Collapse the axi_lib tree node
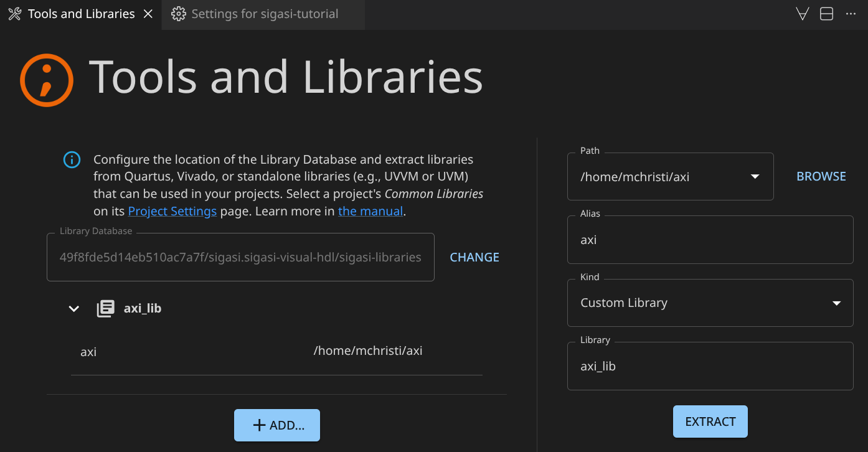Screen dimensions: 868x452 [74, 308]
